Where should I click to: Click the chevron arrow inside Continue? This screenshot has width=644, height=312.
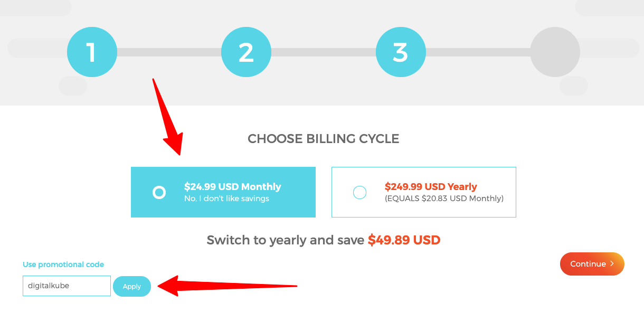[x=612, y=263]
